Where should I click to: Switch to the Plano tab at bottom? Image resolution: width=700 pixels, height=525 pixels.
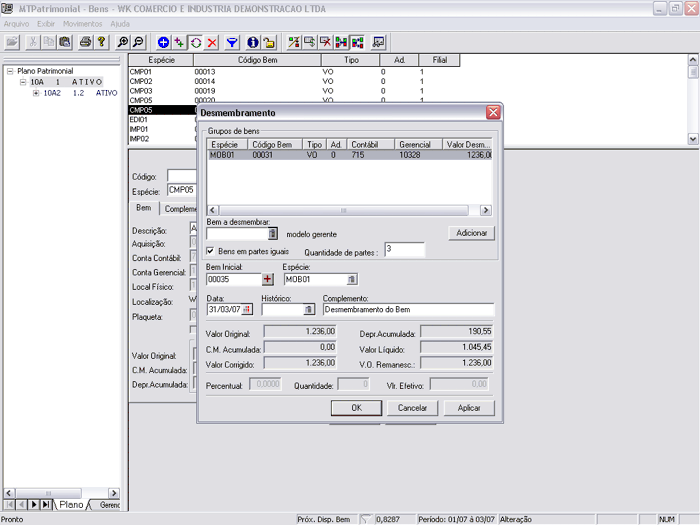72,505
